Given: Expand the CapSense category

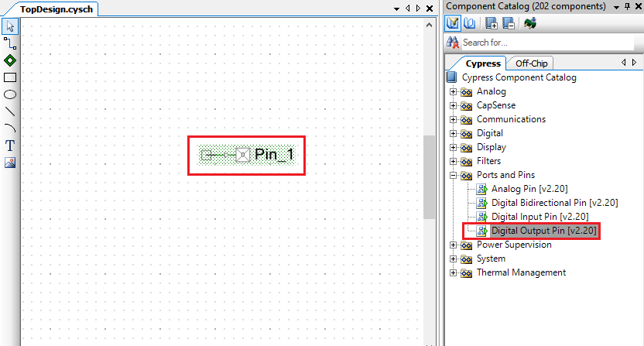Looking at the screenshot, I should [x=453, y=105].
